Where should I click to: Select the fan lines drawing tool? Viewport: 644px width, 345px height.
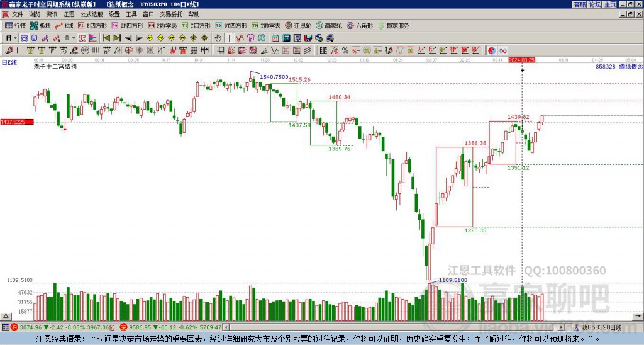[231, 50]
